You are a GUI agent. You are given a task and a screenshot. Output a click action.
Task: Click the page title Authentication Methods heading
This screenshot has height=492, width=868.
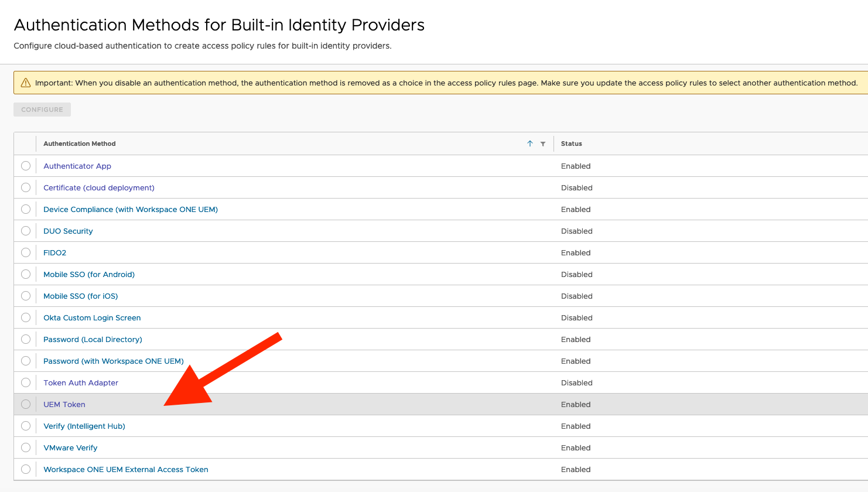point(219,25)
